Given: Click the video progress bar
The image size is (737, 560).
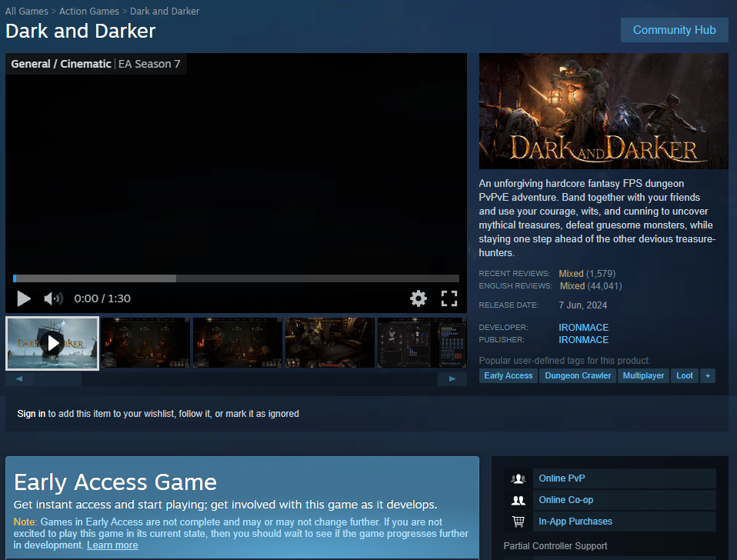Looking at the screenshot, I should pos(236,278).
